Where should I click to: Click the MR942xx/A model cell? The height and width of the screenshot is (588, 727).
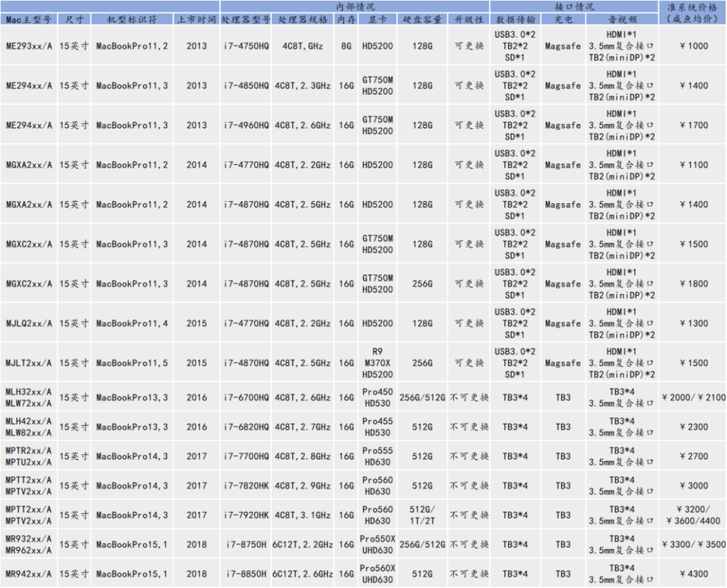click(x=29, y=574)
